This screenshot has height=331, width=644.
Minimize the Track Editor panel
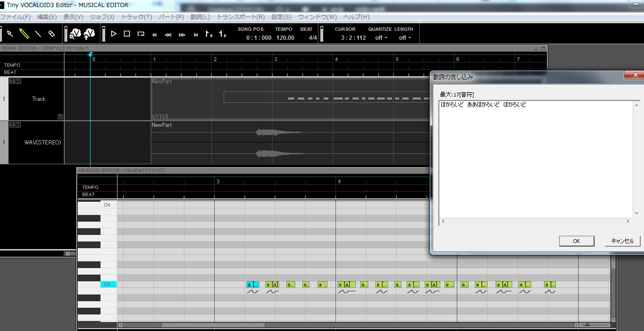pyautogui.click(x=536, y=48)
